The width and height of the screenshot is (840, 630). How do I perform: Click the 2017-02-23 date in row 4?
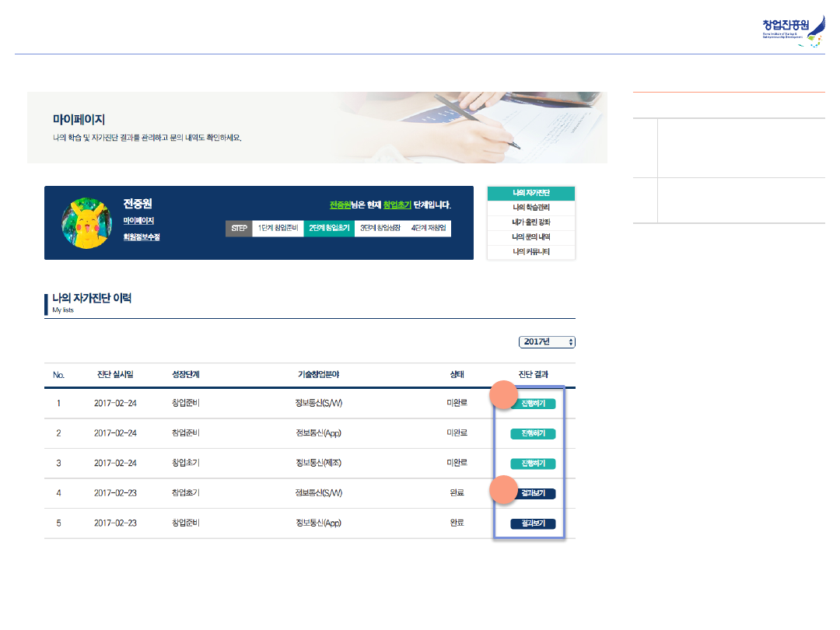point(115,493)
